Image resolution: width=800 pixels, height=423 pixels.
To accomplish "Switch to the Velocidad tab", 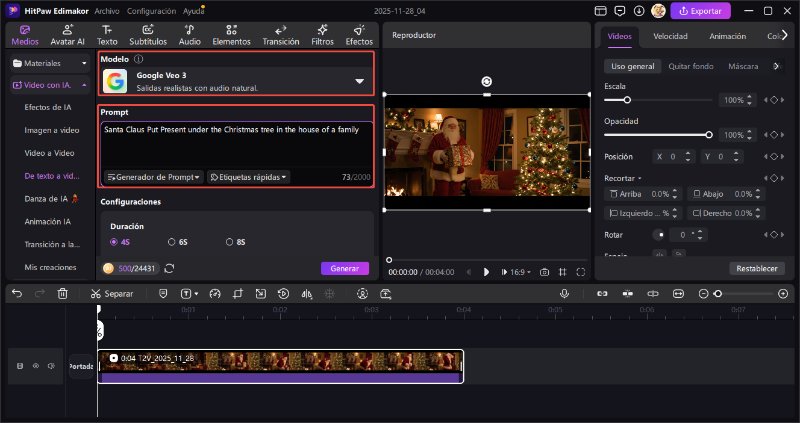I will [x=669, y=36].
